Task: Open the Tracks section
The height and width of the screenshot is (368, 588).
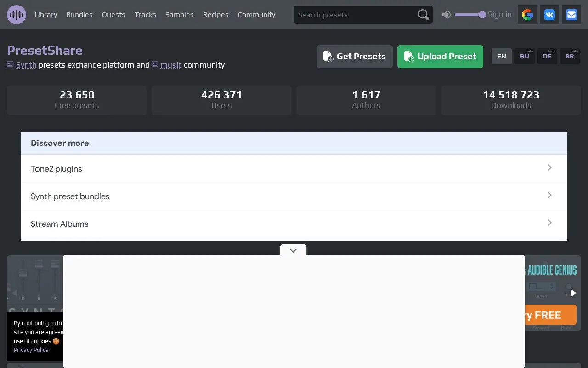Action: click(x=145, y=15)
